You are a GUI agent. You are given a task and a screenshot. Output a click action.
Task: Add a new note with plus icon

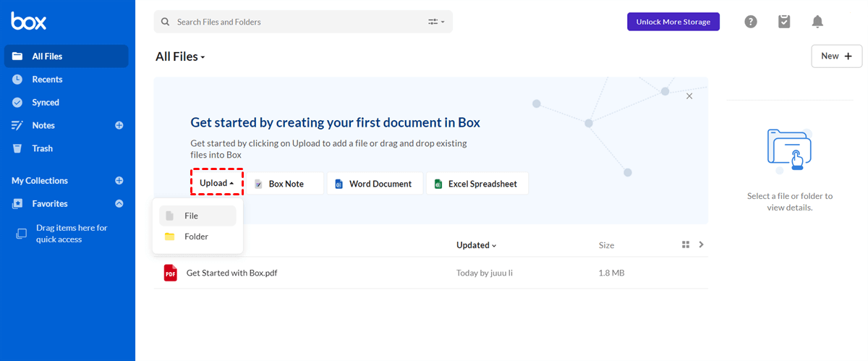[119, 125]
